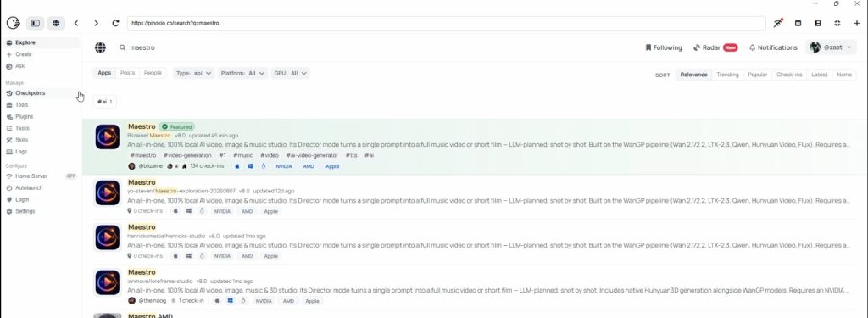Click the collapse fullscreen icon
Screen dimensions: 868x318
coord(837,23)
